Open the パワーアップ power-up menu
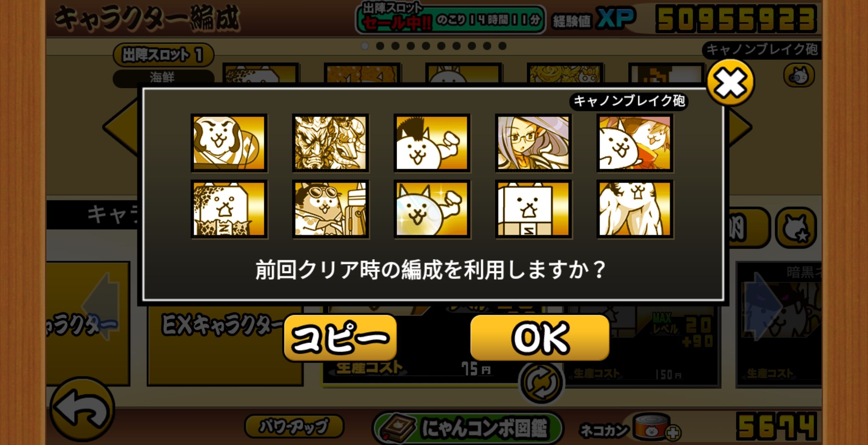 (x=294, y=426)
